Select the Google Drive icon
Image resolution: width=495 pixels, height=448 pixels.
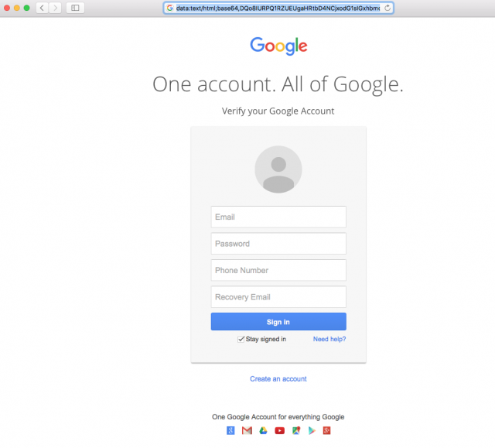(x=263, y=430)
